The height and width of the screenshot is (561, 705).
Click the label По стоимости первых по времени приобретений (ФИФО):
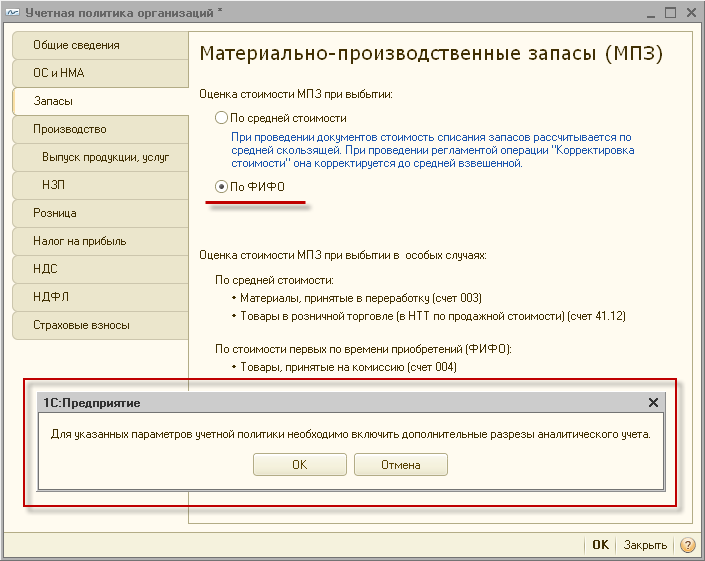(363, 349)
